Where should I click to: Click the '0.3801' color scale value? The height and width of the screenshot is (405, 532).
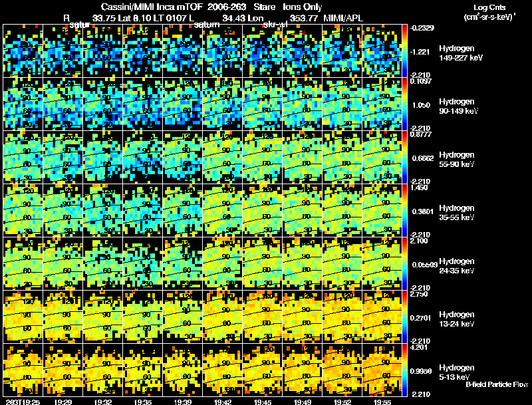pyautogui.click(x=423, y=211)
